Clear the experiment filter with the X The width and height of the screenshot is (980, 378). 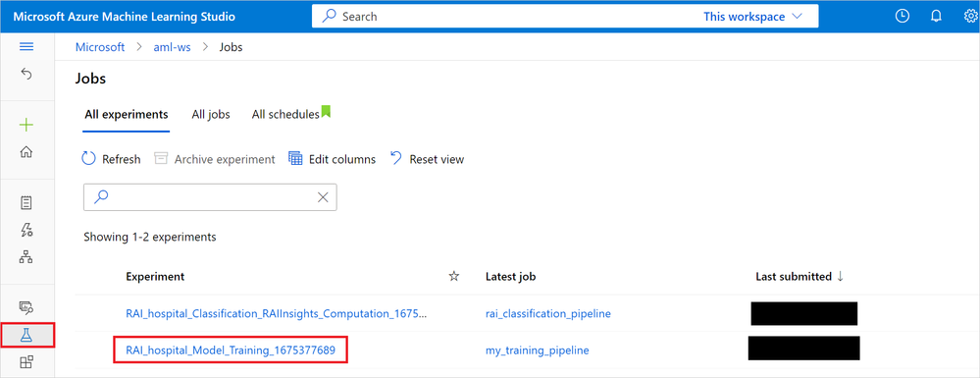click(x=323, y=197)
